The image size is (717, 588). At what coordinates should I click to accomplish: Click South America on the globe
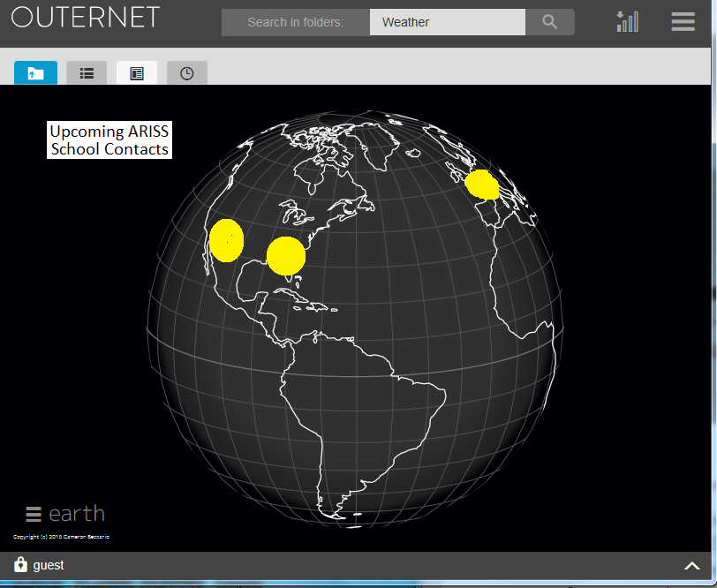click(353, 415)
